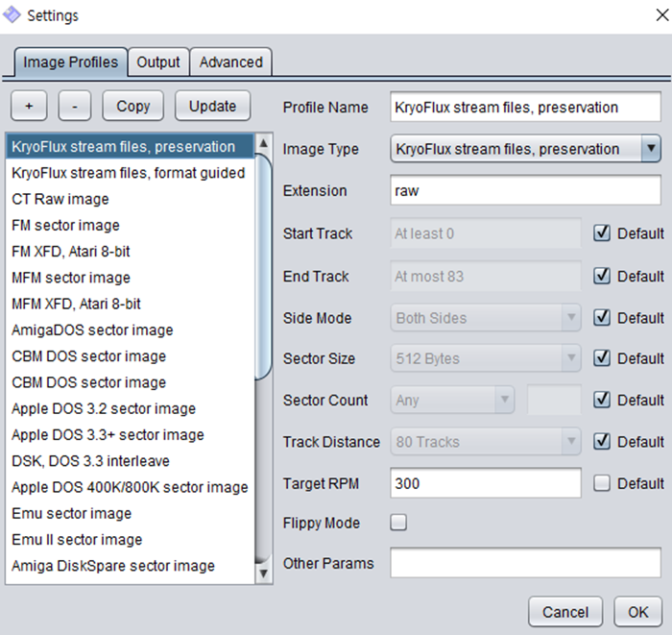This screenshot has width=672, height=635.
Task: Click the Start Track field
Action: tap(486, 233)
